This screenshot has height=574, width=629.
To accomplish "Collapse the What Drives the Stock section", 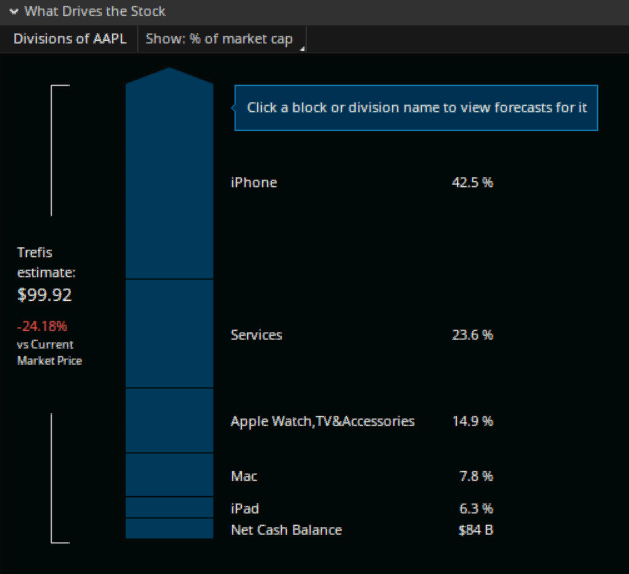I will [x=14, y=12].
